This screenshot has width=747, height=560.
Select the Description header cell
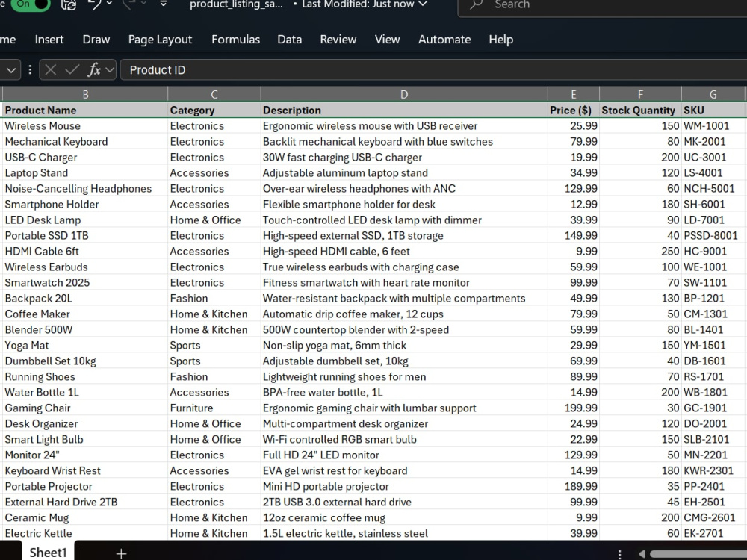(404, 110)
